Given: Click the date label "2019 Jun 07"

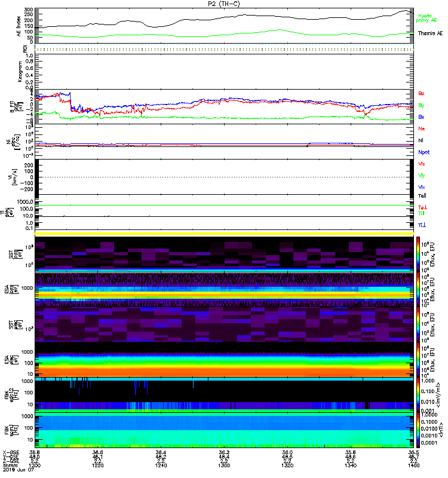Looking at the screenshot, I should point(19,470).
